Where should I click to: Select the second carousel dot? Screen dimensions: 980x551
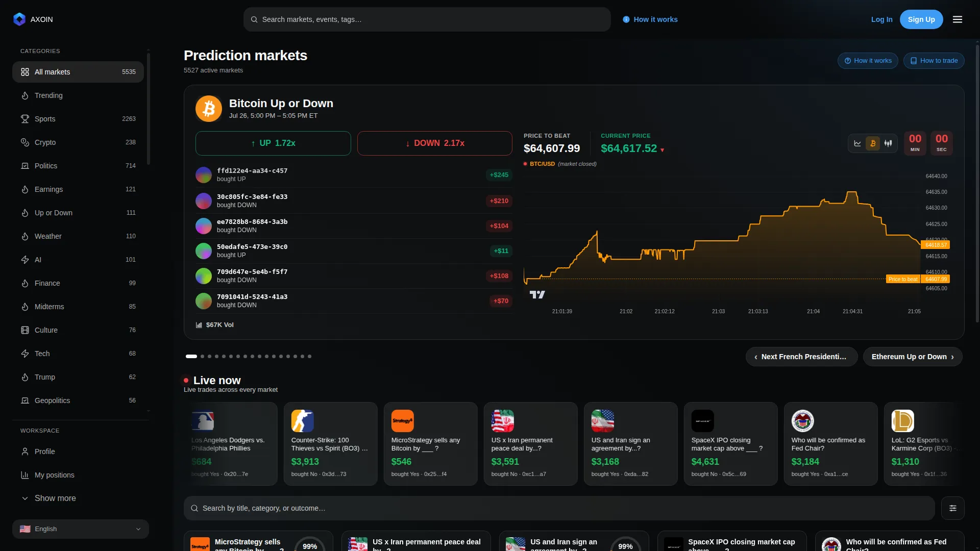(203, 357)
